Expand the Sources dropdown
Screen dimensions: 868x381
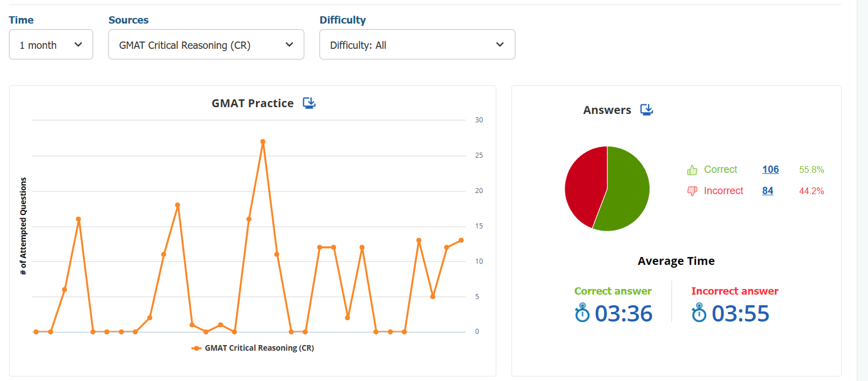pyautogui.click(x=206, y=45)
